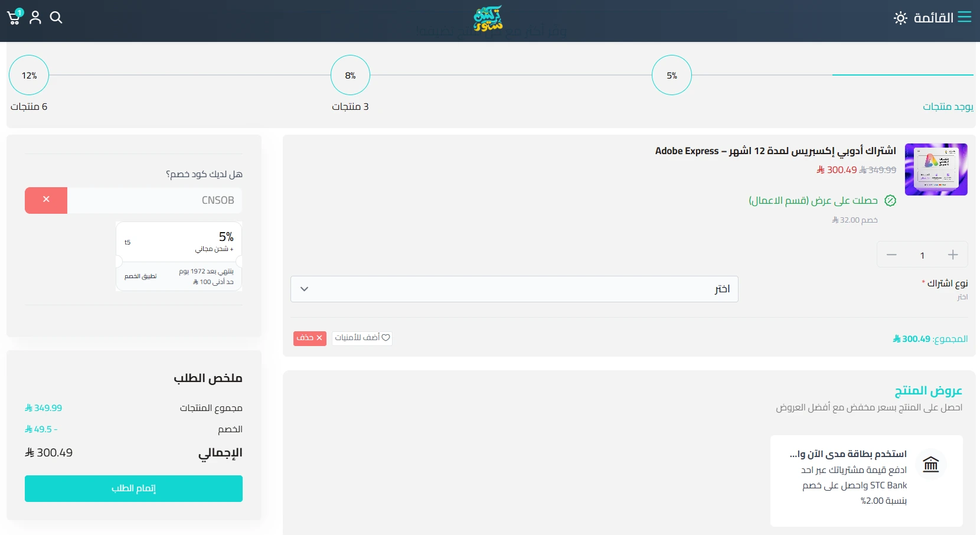The height and width of the screenshot is (535, 980).
Task: Increase quantity with the plus button
Action: 953,255
